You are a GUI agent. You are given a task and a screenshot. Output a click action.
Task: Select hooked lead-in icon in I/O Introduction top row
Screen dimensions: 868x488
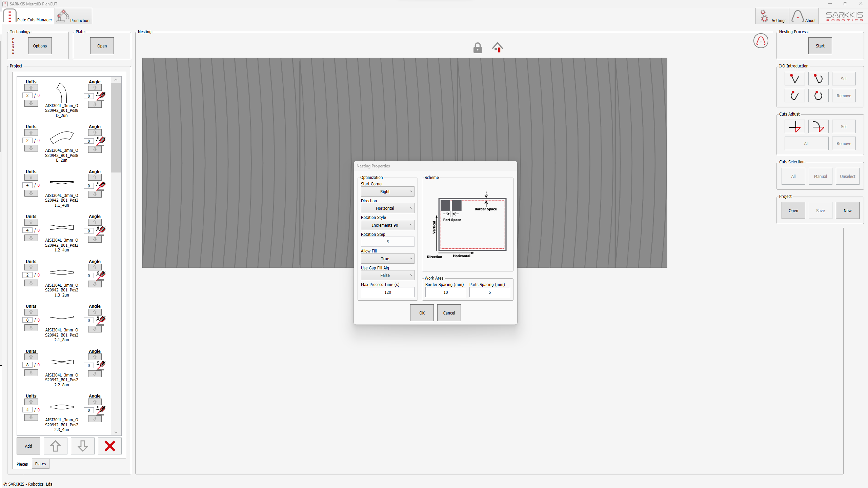click(818, 79)
